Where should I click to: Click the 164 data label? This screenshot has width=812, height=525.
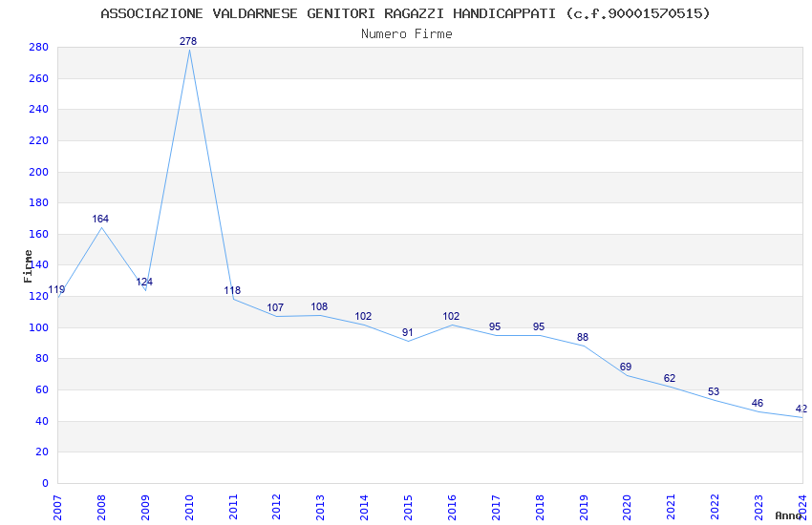[x=100, y=219]
